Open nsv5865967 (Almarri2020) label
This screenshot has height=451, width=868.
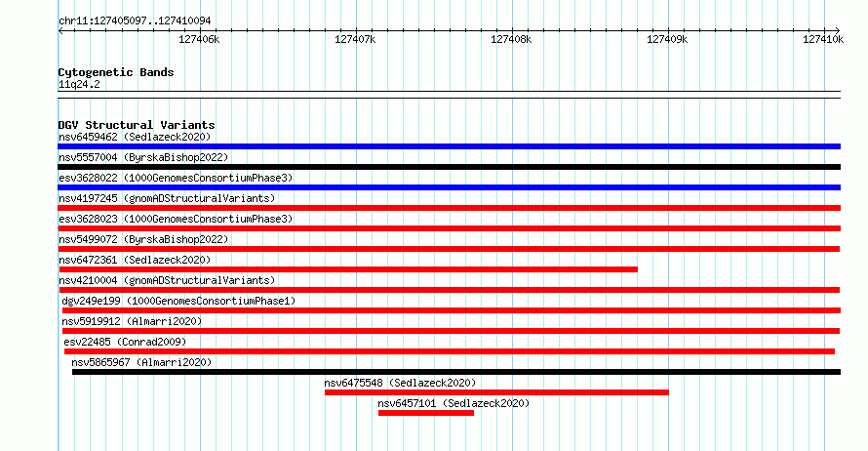pos(141,362)
